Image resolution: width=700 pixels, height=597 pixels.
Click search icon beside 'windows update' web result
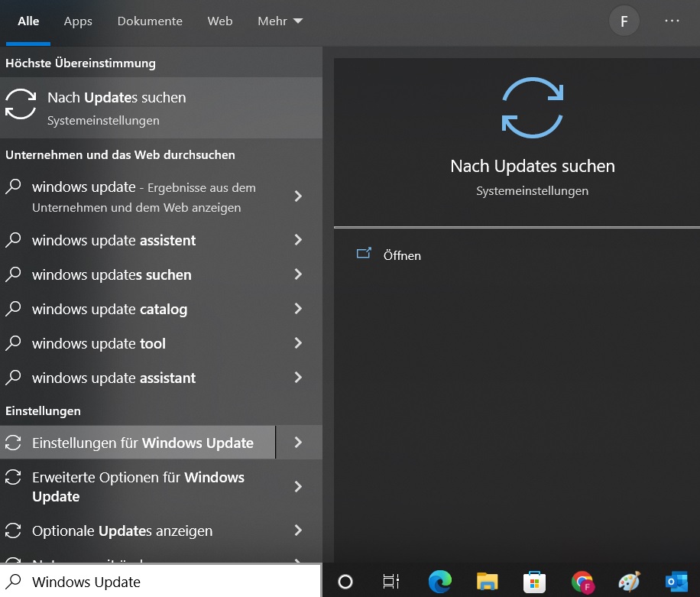point(14,187)
